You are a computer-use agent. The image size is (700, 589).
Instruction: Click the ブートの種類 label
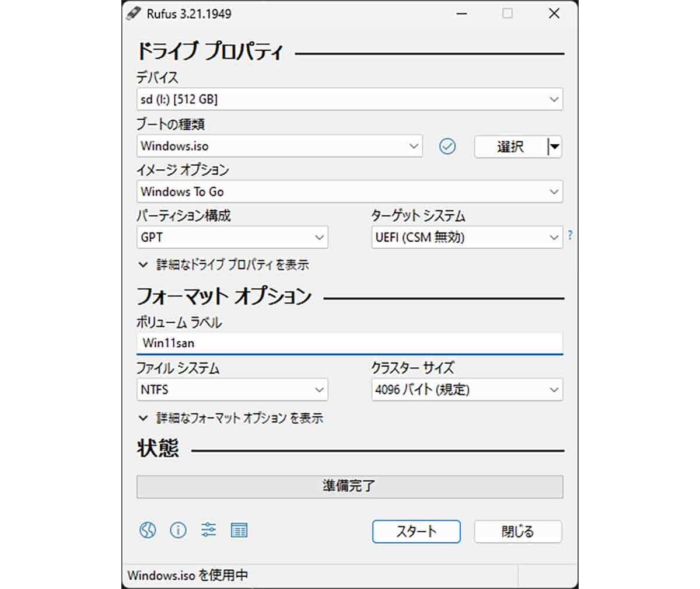[x=171, y=124]
